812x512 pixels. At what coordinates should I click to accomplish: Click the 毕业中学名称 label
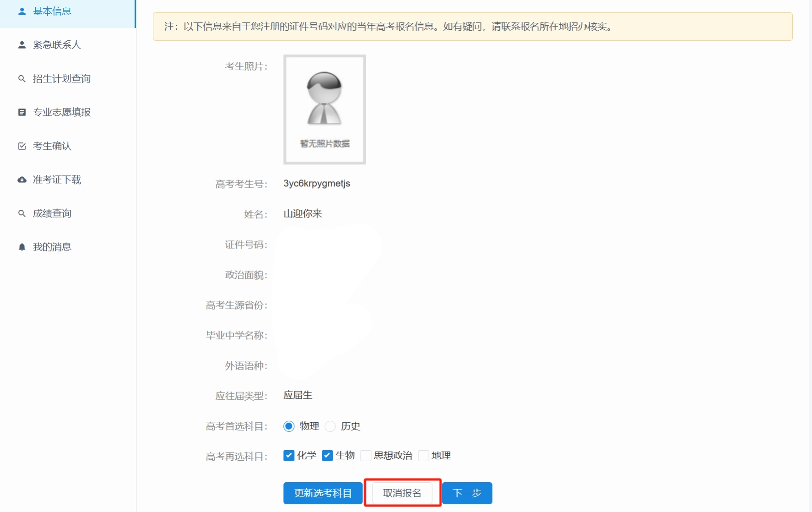(x=237, y=335)
